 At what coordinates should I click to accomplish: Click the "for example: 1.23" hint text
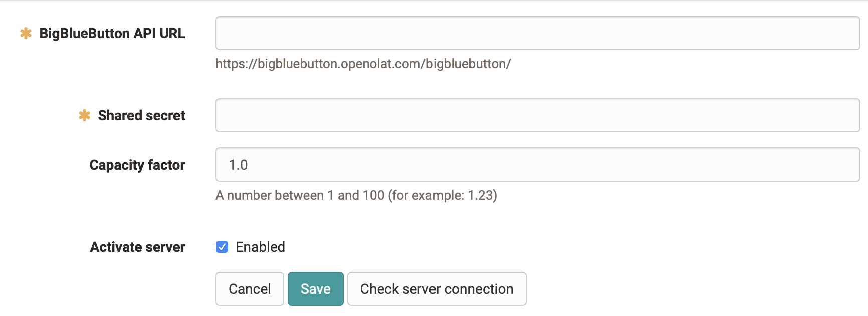pos(443,195)
